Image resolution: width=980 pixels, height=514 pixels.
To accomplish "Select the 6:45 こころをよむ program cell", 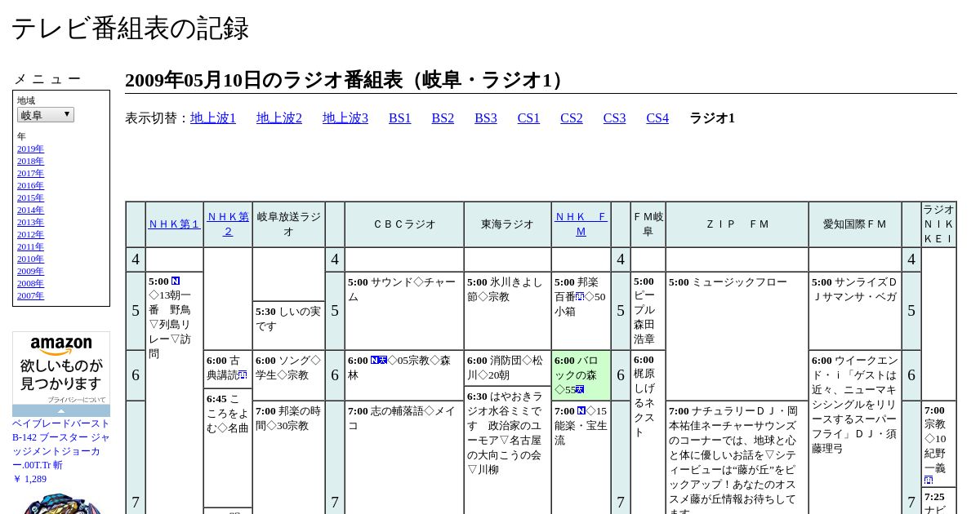I will (228, 448).
